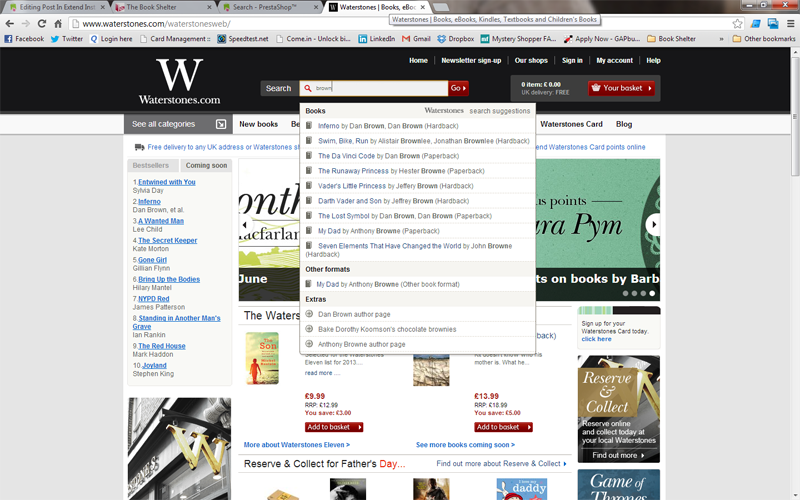
Task: Click the plus icon by Dan Brown author page
Action: click(309, 314)
